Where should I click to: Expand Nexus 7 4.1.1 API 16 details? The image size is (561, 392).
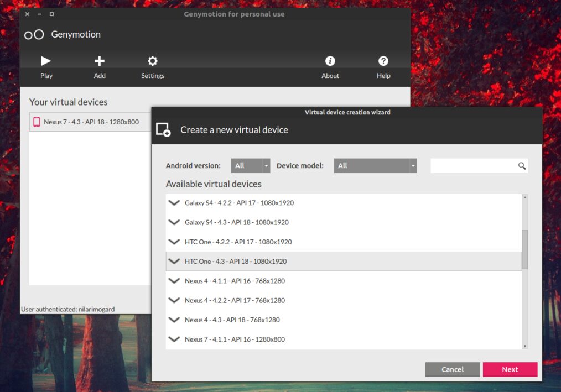[x=174, y=339]
